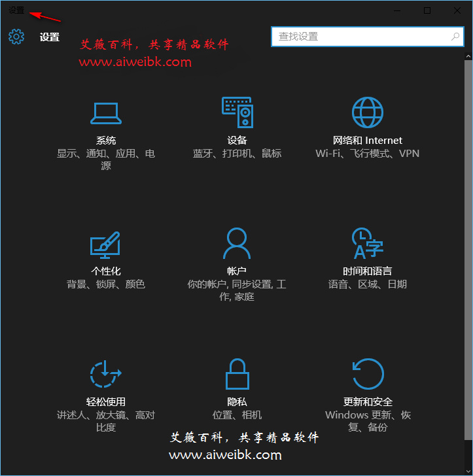Image resolution: width=473 pixels, height=476 pixels.
Task: Open the Ease of Access (轻松使用) icon
Action: pos(105,374)
